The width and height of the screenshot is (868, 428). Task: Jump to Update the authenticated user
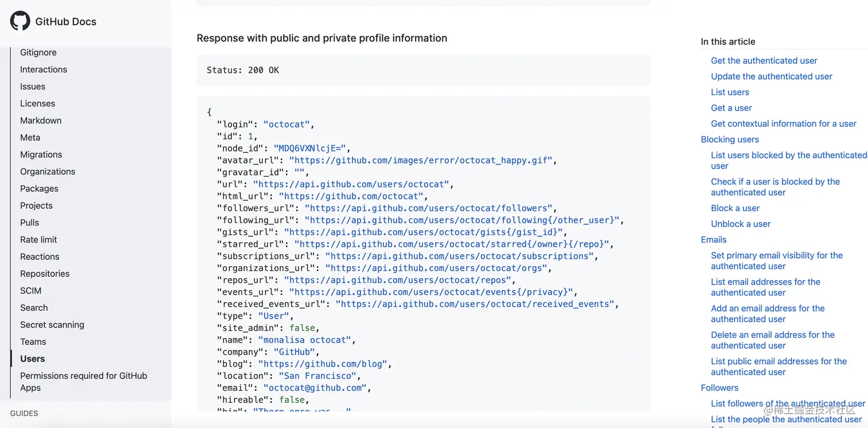[772, 76]
